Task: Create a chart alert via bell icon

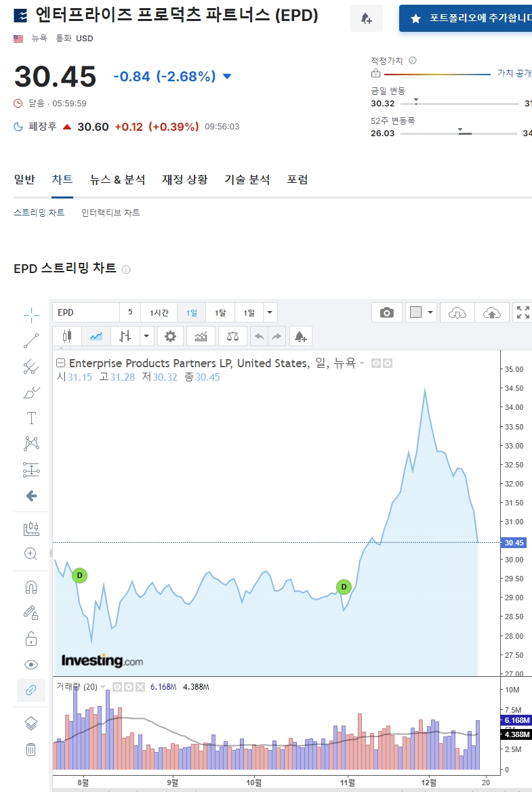Action: (x=301, y=336)
